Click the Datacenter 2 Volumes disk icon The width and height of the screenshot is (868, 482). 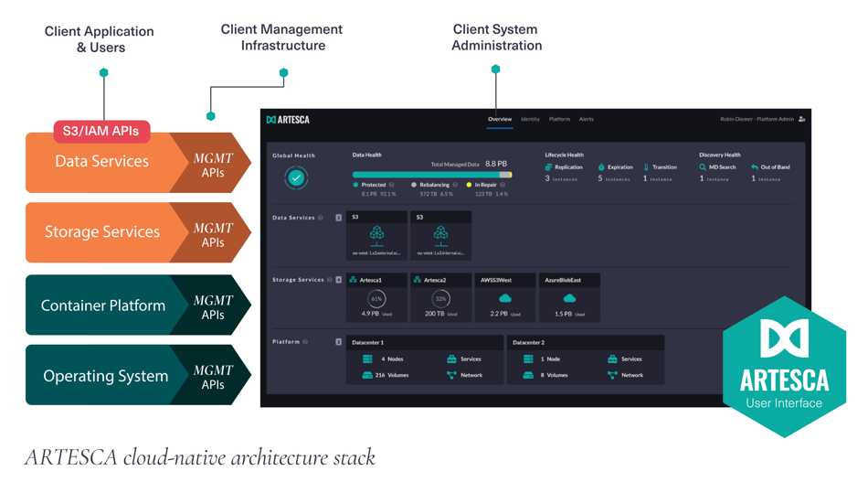click(x=528, y=375)
